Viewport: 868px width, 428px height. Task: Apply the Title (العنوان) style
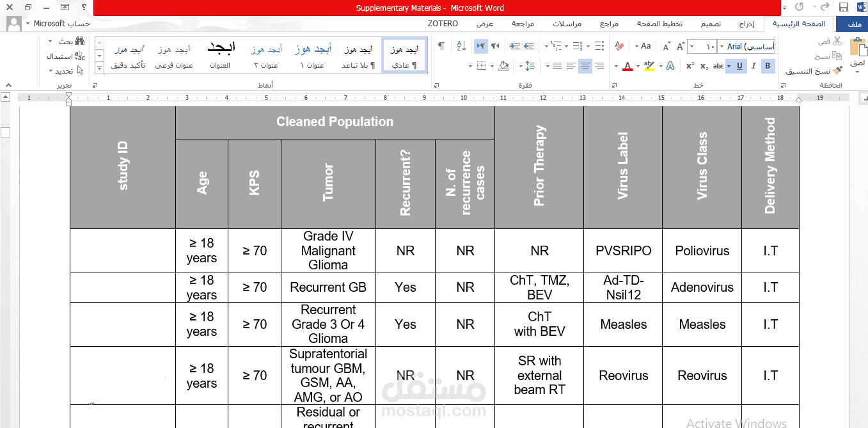(x=220, y=56)
